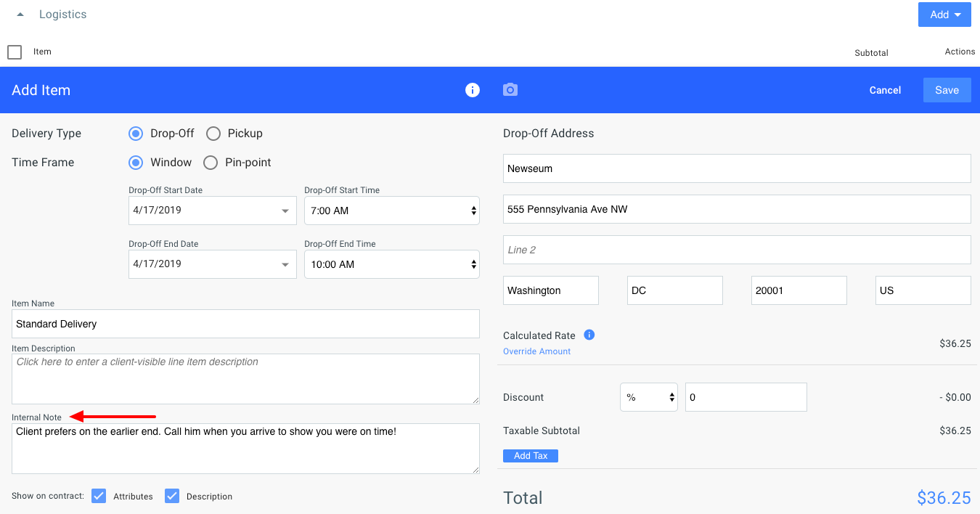Toggle the Attributes show-on-contract checkbox
The width and height of the screenshot is (980, 514).
click(99, 496)
